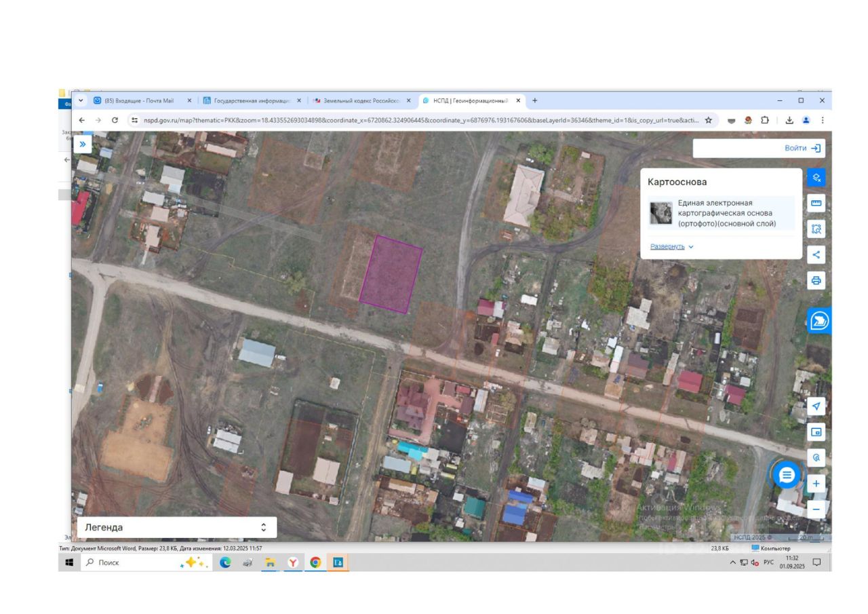Close the Почта Mail tab
The width and height of the screenshot is (868, 614).
[189, 100]
